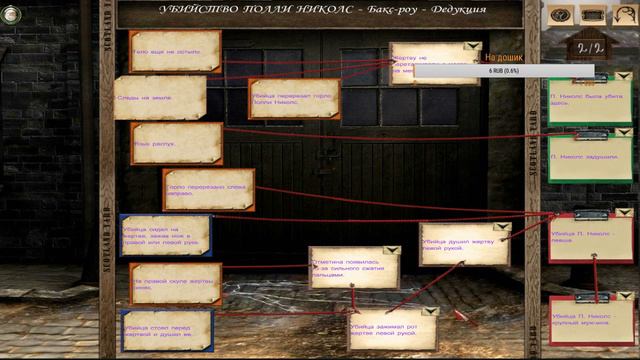The height and width of the screenshot is (360, 640).
Task: Select the 'Тело еще не остыло' clue note
Action: pos(176,52)
